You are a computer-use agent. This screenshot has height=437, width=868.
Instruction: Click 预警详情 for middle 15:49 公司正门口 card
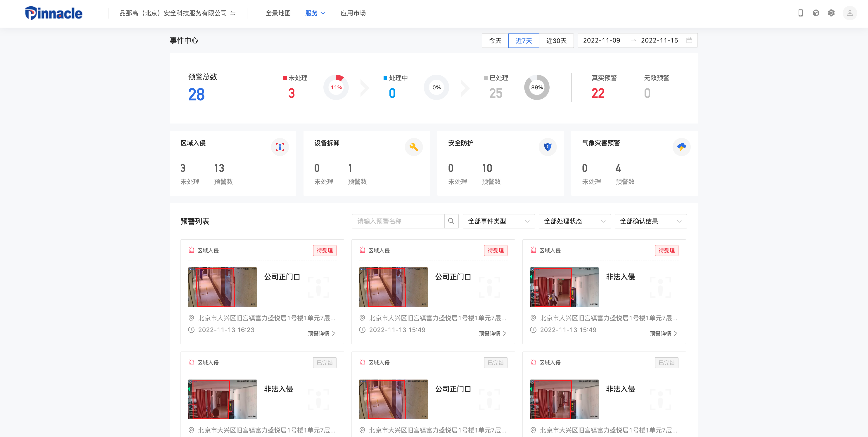(x=493, y=333)
